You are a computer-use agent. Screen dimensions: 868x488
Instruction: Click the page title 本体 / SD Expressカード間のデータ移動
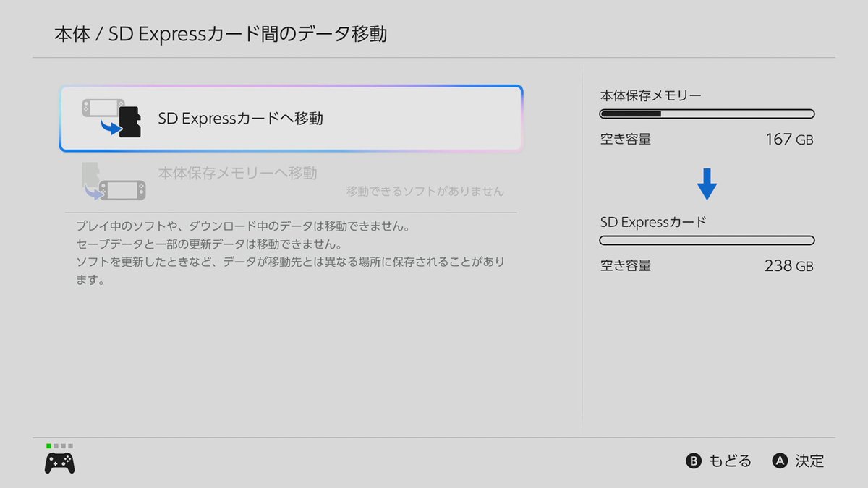pos(221,34)
